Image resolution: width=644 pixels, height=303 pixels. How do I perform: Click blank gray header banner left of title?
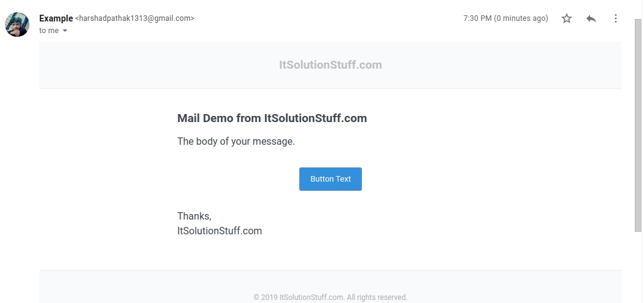153,65
